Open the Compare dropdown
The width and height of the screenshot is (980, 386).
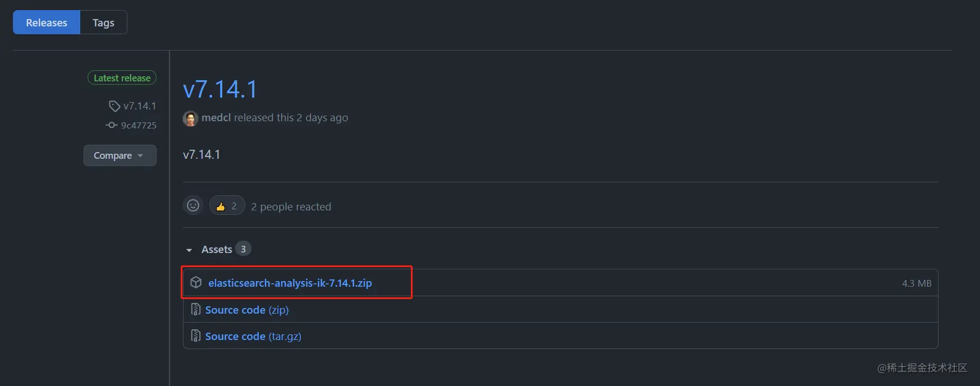120,155
